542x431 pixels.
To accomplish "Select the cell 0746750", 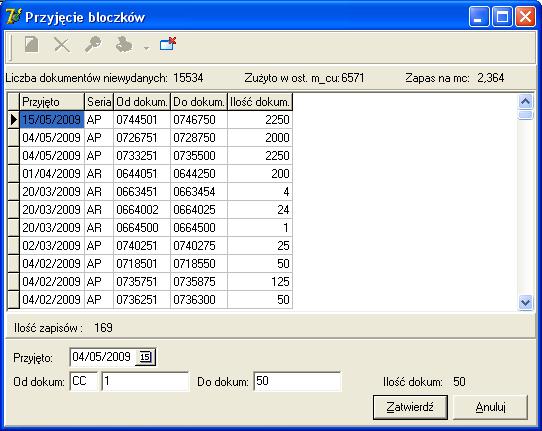I will click(199, 120).
